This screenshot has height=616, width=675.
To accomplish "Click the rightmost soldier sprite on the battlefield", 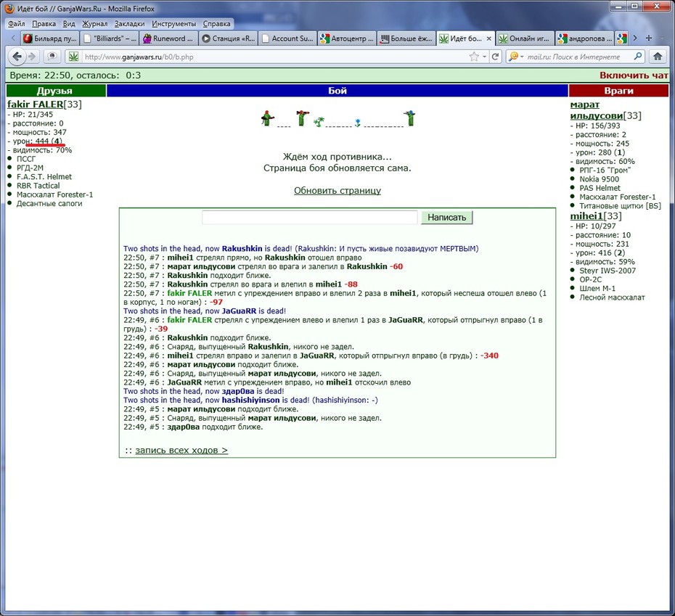I will [410, 118].
